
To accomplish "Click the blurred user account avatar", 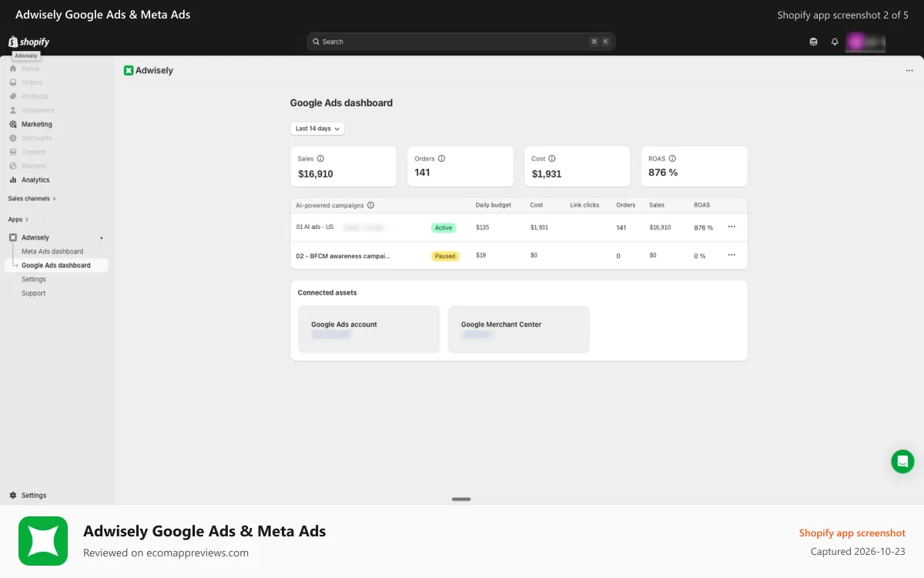I will click(865, 42).
